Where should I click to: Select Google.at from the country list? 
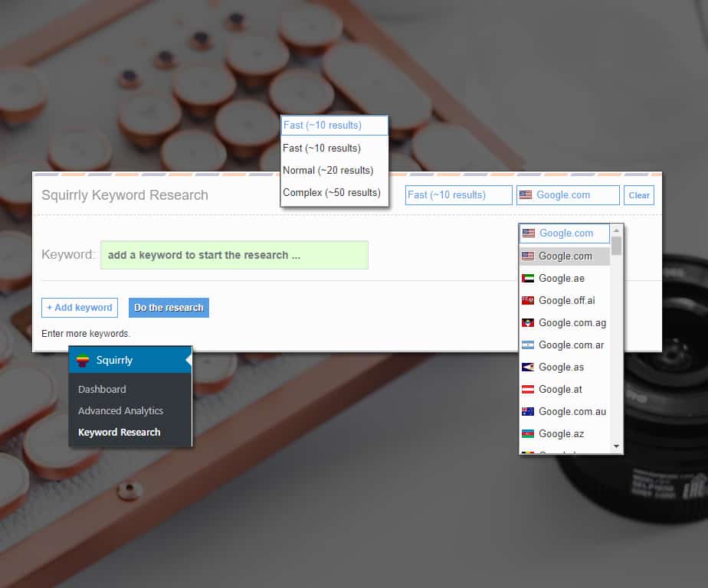pyautogui.click(x=565, y=389)
